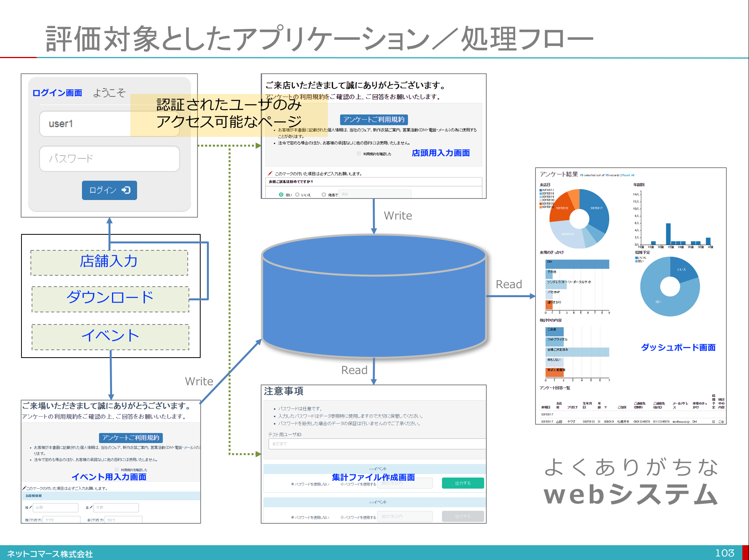Screen dimensions: 749x560
Task: Click アンケートご利用規約 badge in the ご来場 event form
Action: click(131, 438)
